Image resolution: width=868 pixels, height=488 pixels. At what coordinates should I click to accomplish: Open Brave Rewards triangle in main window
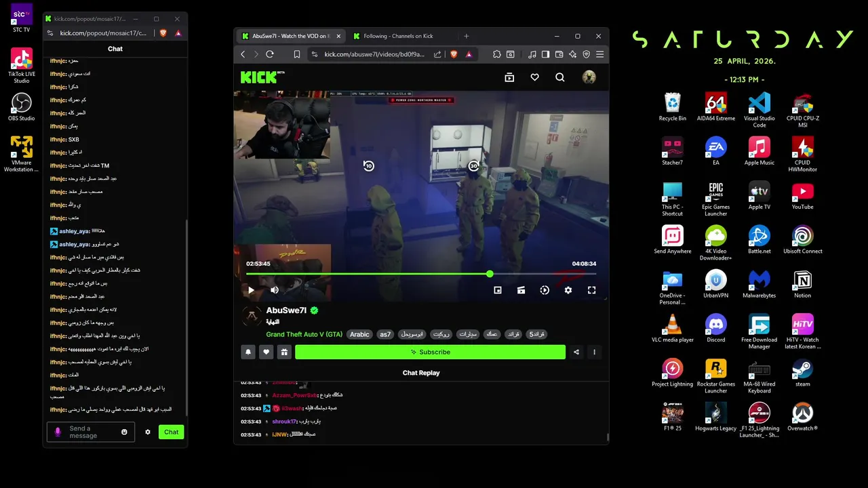pos(469,54)
